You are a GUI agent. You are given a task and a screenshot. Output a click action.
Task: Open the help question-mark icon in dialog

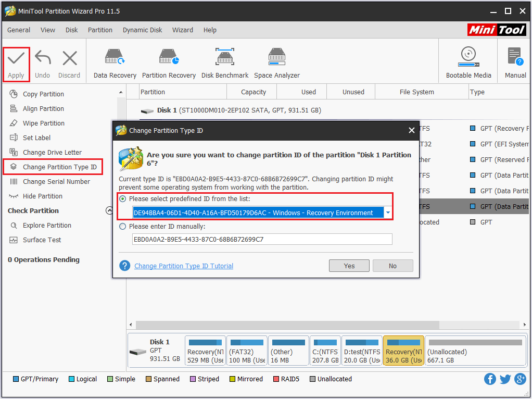124,266
